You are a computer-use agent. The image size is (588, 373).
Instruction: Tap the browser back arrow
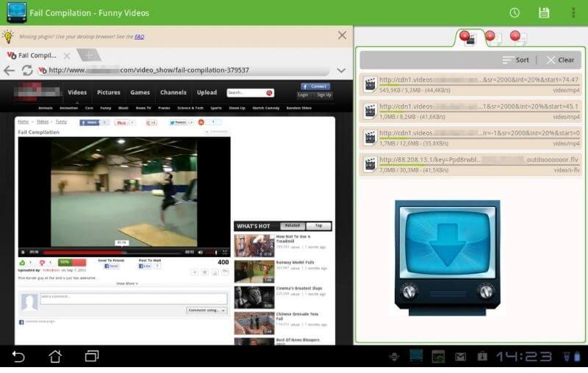click(10, 70)
